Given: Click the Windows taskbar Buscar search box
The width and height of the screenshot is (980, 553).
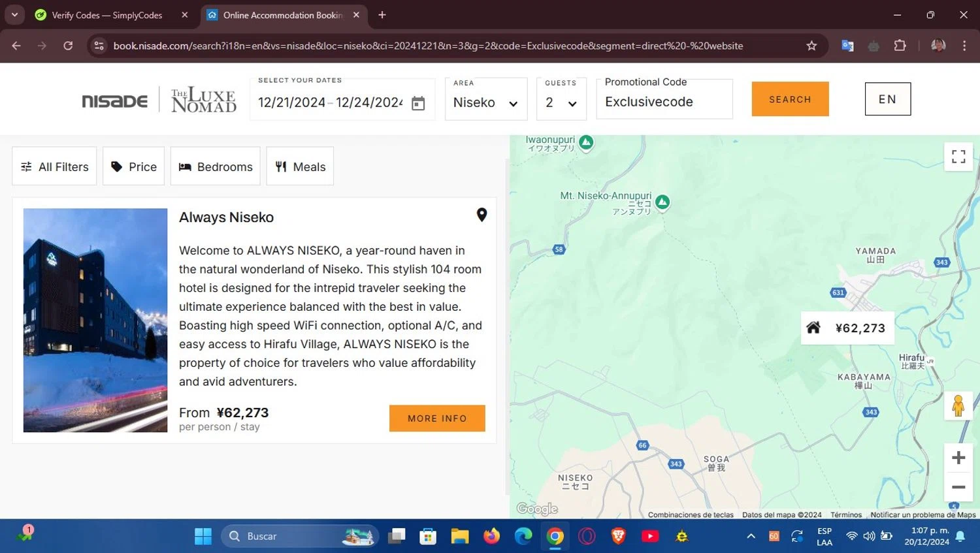Looking at the screenshot, I should click(x=300, y=536).
